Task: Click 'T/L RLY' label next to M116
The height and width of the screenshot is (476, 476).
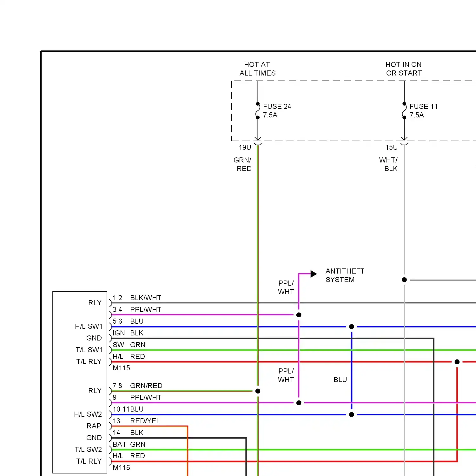Action: pos(89,461)
